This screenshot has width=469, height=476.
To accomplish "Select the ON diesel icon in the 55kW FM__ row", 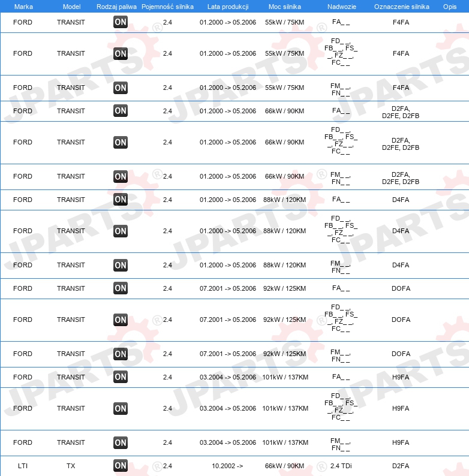I will pyautogui.click(x=121, y=88).
